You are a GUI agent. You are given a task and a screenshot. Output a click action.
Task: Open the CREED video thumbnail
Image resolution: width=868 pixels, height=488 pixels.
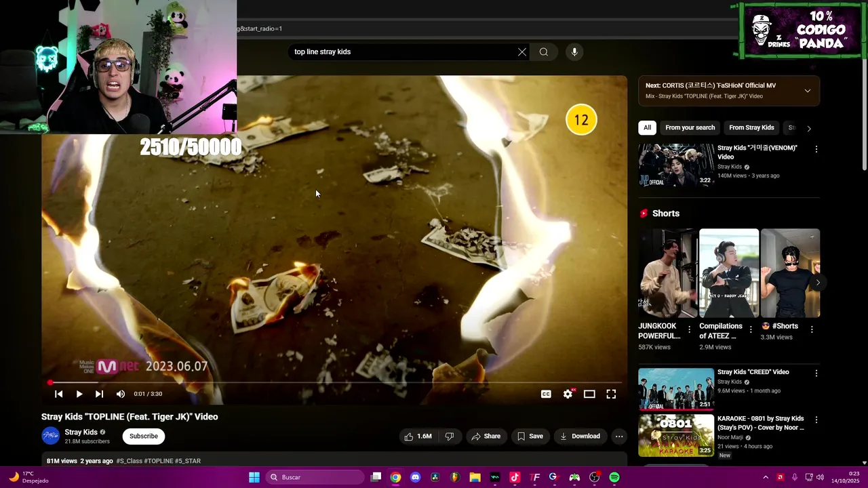tap(676, 389)
